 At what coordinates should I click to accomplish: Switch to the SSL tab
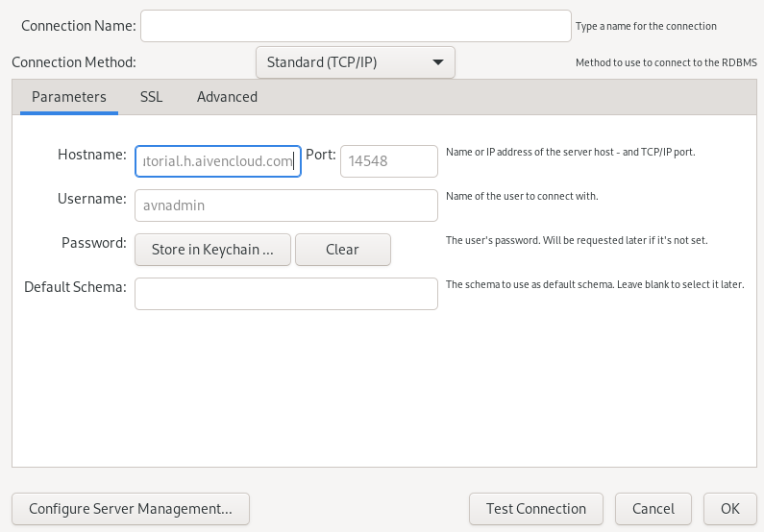coord(151,97)
